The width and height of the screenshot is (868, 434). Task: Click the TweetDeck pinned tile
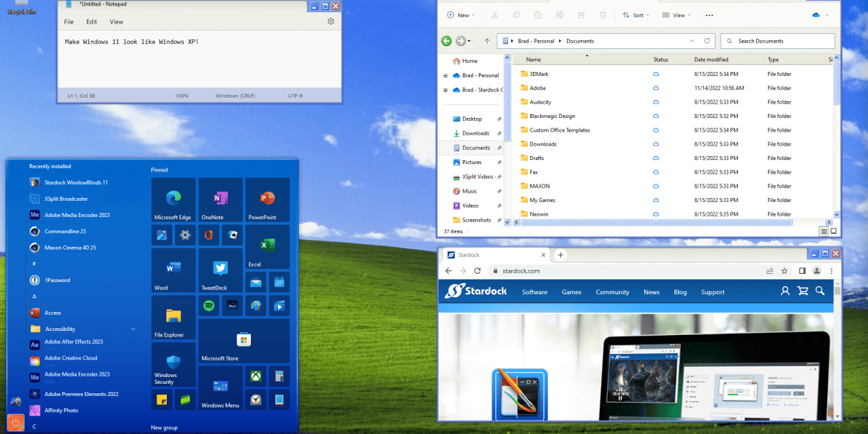point(220,270)
